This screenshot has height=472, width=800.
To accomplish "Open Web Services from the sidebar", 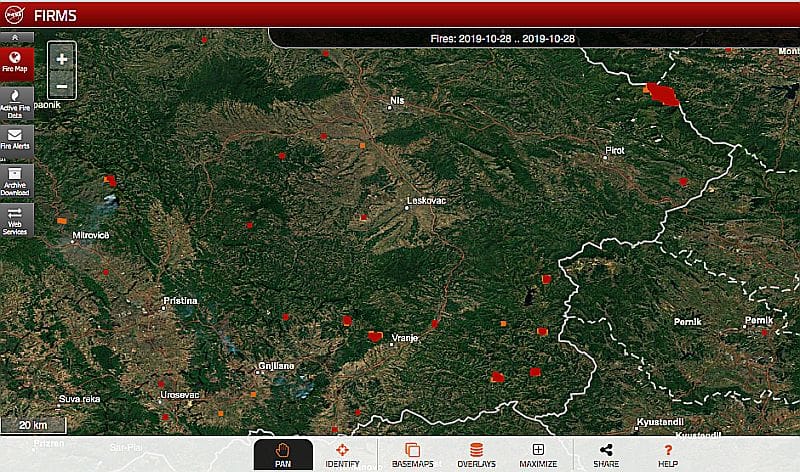I will (16, 220).
